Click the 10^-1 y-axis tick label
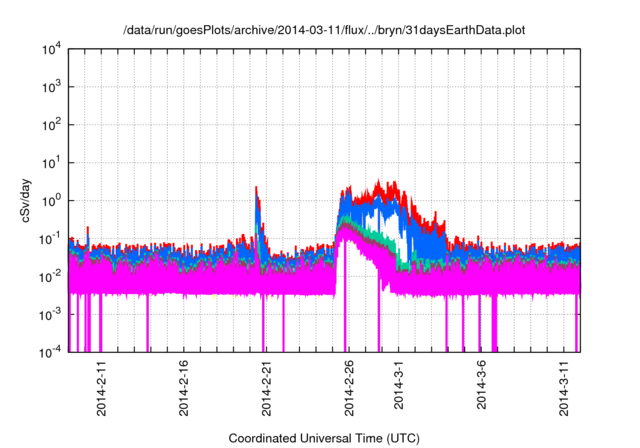The height and width of the screenshot is (448, 640). [50, 239]
